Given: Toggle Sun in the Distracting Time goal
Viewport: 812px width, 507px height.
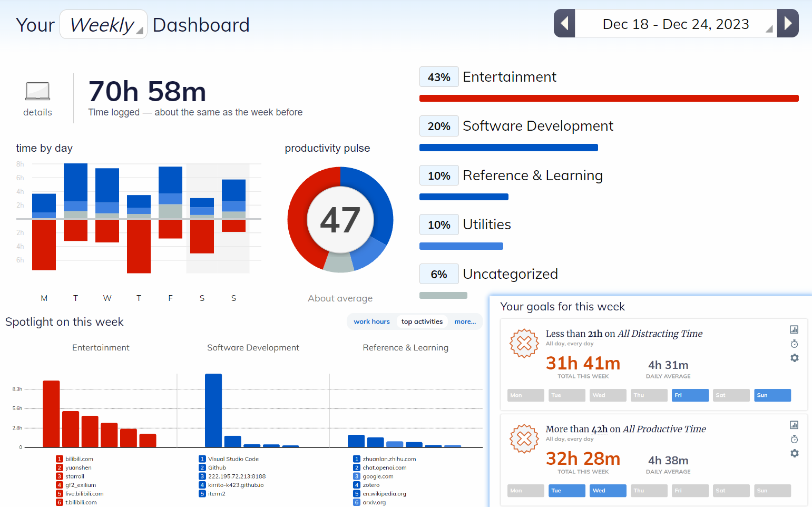Looking at the screenshot, I should tap(772, 395).
